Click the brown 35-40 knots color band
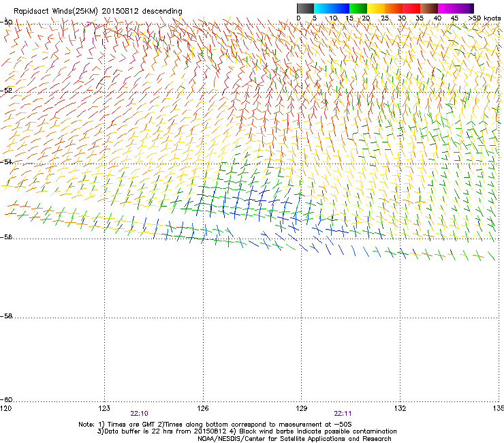Screen dimensions: 504x443 point(429,8)
